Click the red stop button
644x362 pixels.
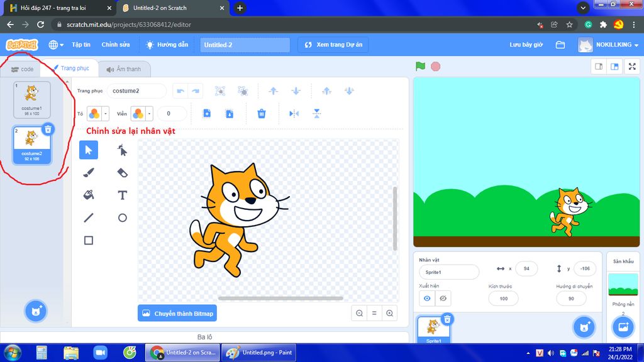(x=436, y=67)
